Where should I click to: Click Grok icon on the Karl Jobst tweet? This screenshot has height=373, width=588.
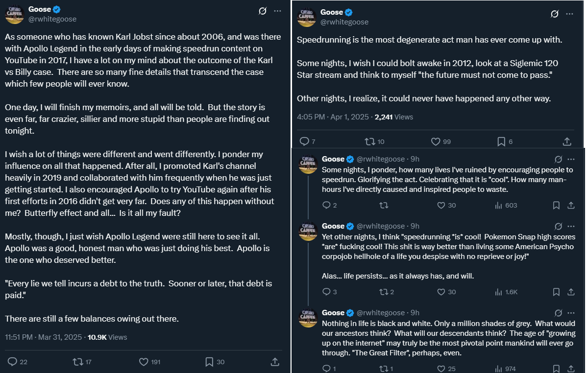pos(263,11)
